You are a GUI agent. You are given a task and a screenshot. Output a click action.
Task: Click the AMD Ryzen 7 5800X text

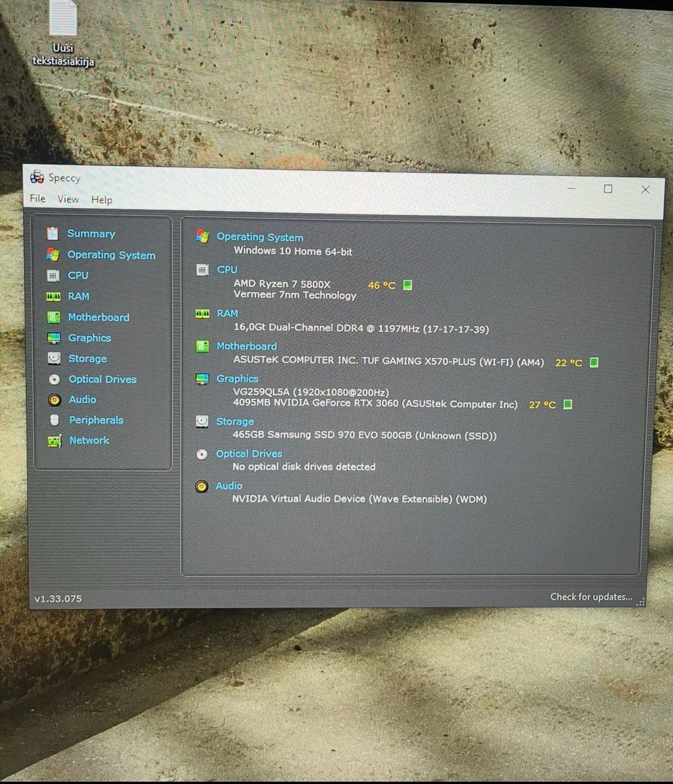[x=283, y=284]
